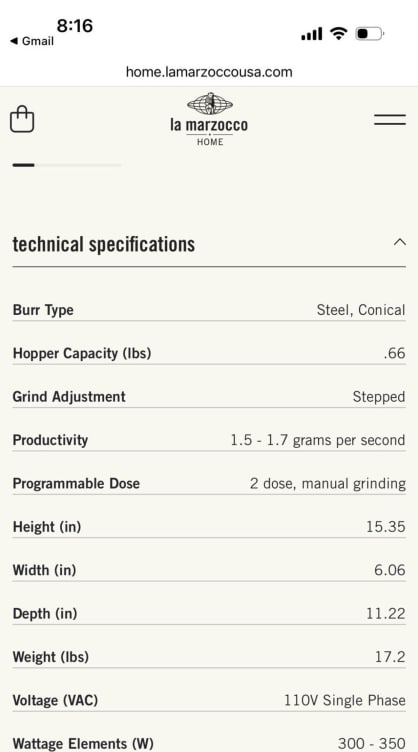Tap the Height (in) label

coord(47,527)
